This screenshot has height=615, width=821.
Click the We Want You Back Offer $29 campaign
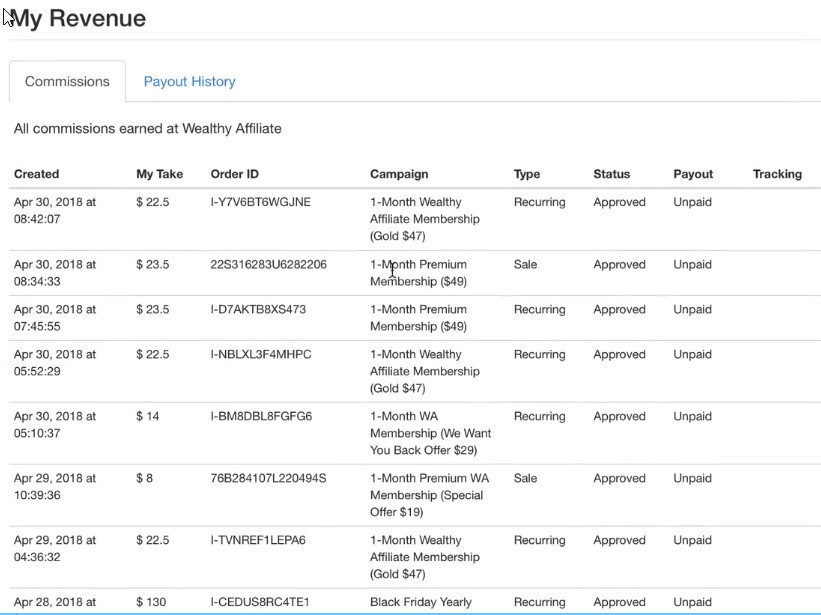[x=430, y=433]
